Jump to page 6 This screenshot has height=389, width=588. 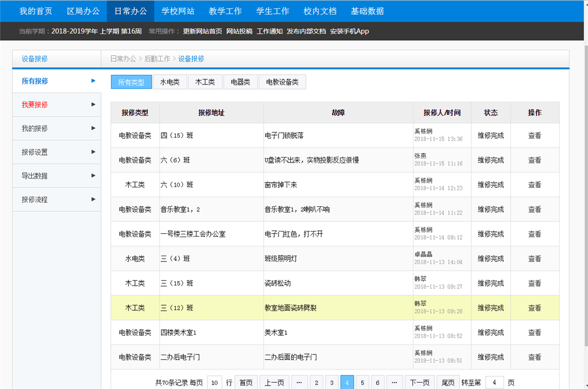click(378, 382)
